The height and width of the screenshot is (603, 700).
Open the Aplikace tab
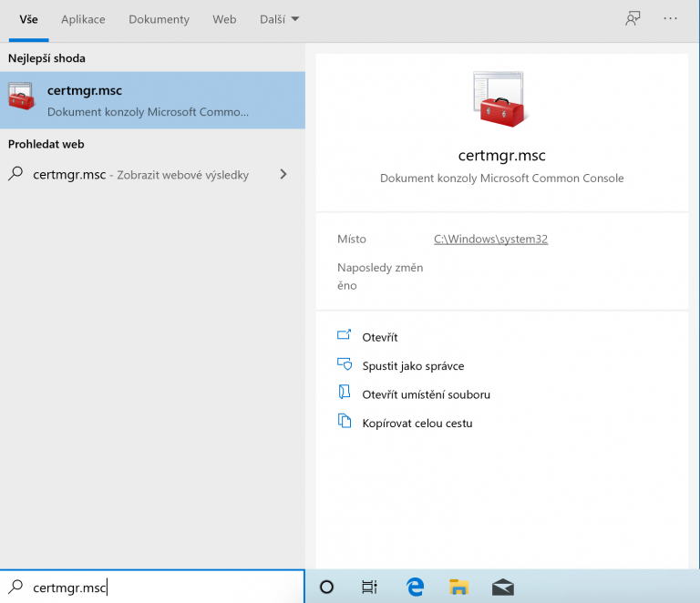(x=83, y=20)
